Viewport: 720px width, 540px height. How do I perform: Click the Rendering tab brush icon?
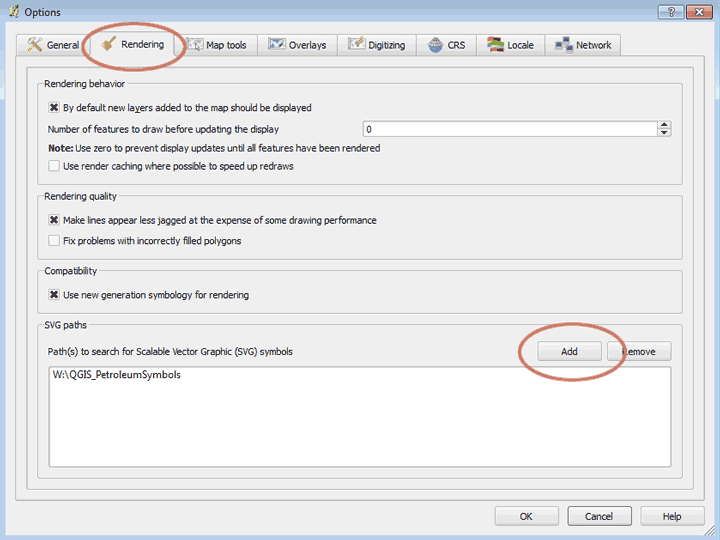[x=108, y=45]
